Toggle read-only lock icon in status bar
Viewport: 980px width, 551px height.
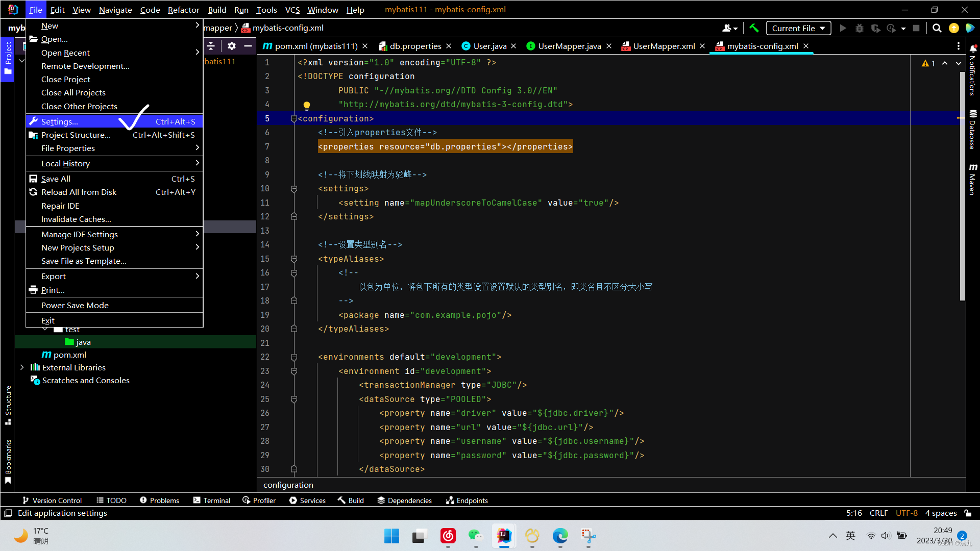pyautogui.click(x=968, y=513)
